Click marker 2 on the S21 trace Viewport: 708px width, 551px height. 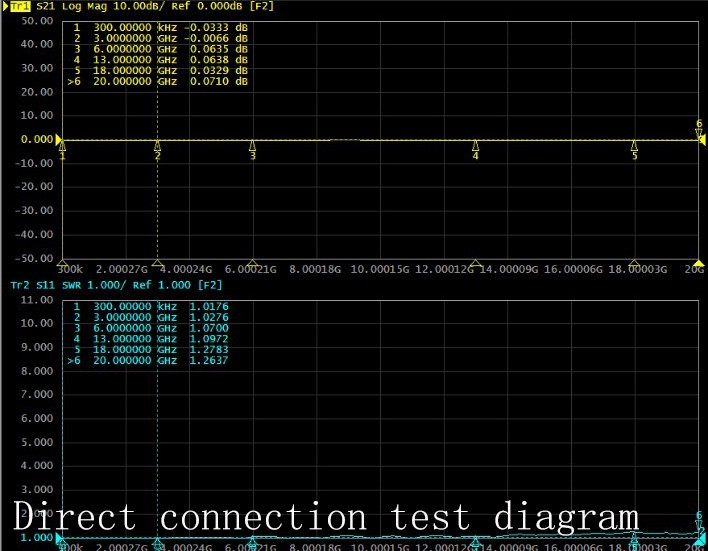[x=157, y=150]
